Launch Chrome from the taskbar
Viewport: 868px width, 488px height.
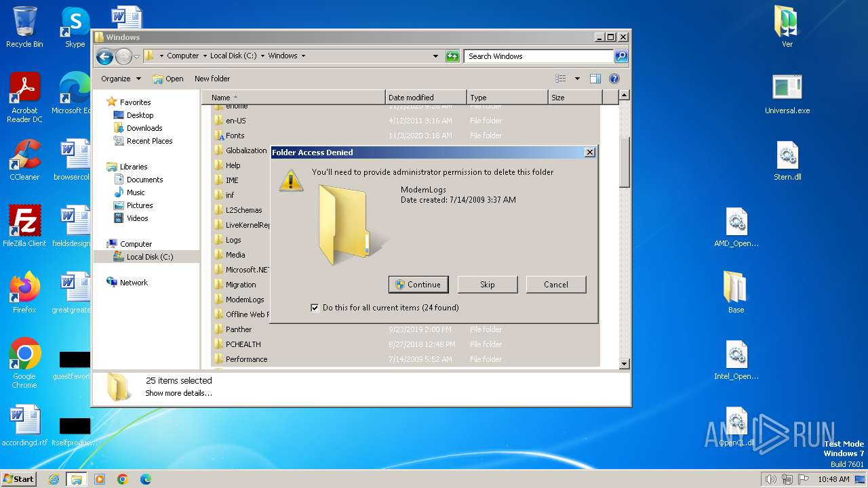point(123,479)
